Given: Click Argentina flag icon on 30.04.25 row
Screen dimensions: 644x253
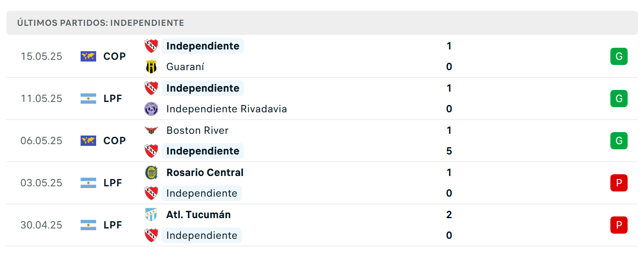Looking at the screenshot, I should point(88,225).
